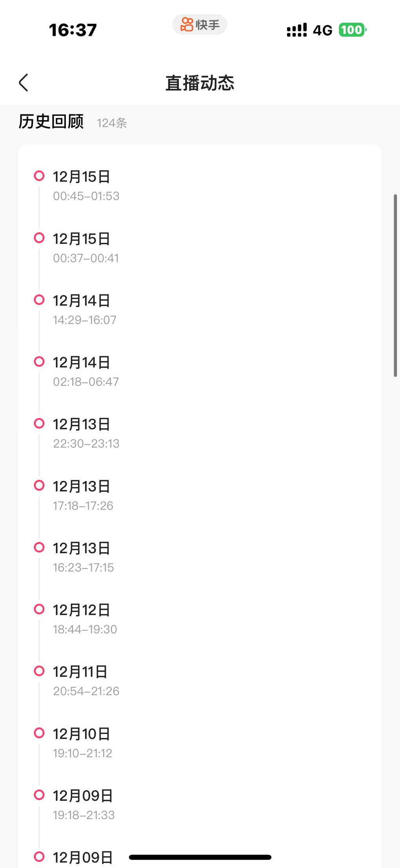Open the 12月13日 16:23–17:15 live record
Image resolution: width=400 pixels, height=868 pixels.
pyautogui.click(x=83, y=557)
